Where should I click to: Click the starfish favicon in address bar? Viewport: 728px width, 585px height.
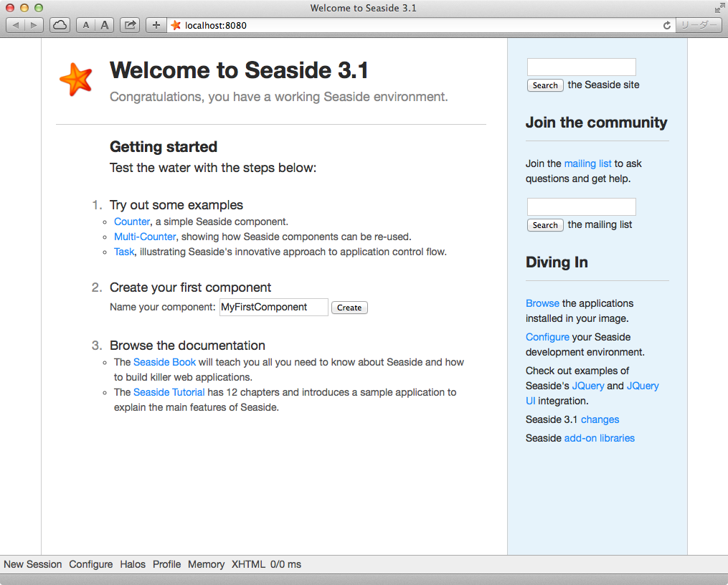coord(176,25)
